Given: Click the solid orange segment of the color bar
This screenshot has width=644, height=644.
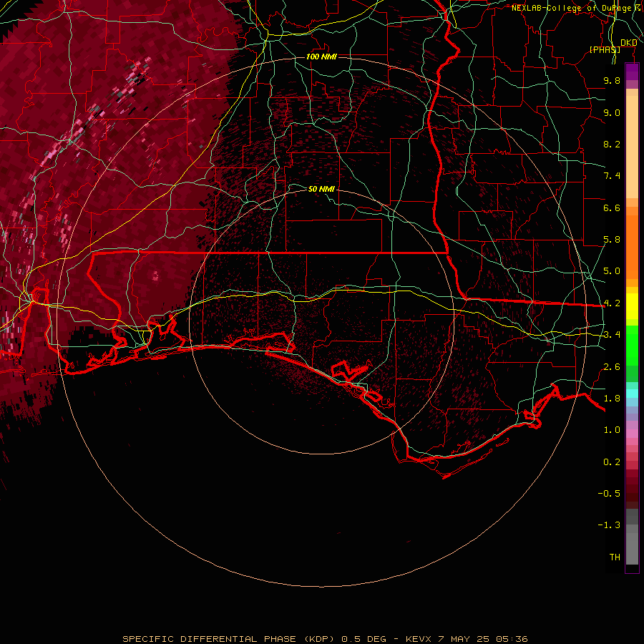Looking at the screenshot, I should pyautogui.click(x=632, y=247).
